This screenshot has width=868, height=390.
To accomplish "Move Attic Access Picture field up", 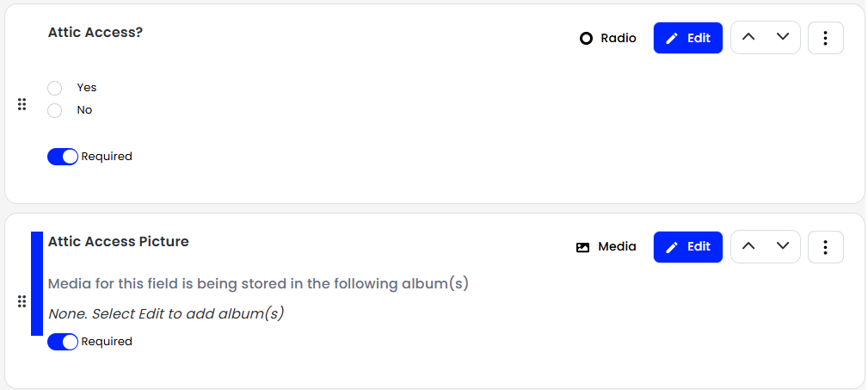I will tap(748, 246).
